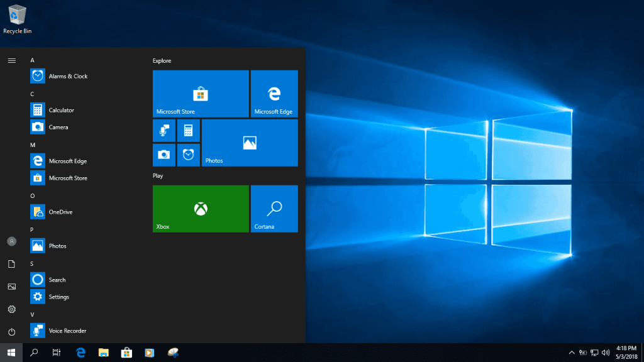The width and height of the screenshot is (644, 362).
Task: Expand the Start menu hamburger button
Action: point(11,61)
